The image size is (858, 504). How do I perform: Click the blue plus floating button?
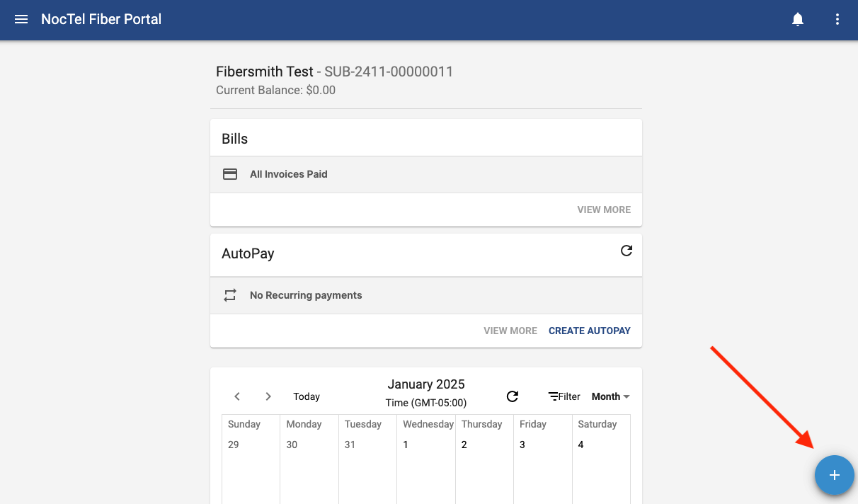click(x=834, y=475)
